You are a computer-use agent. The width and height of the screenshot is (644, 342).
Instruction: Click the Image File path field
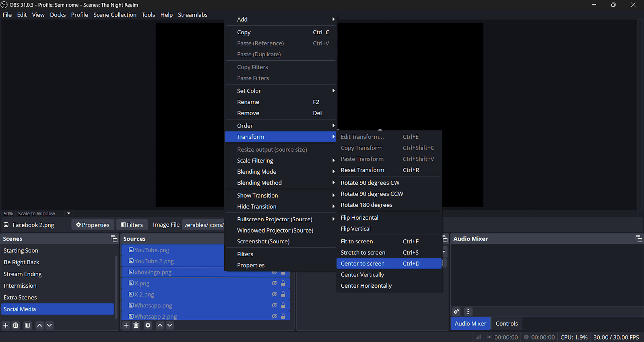click(x=203, y=225)
